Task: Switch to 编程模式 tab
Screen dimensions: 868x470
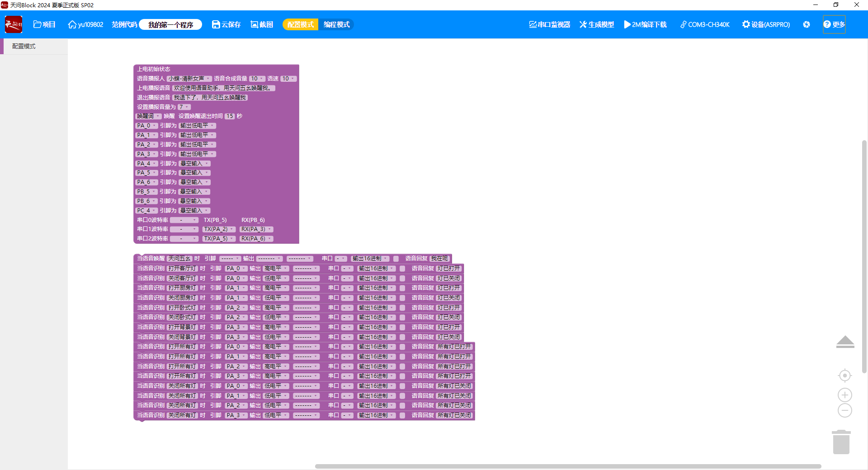Action: [336, 24]
